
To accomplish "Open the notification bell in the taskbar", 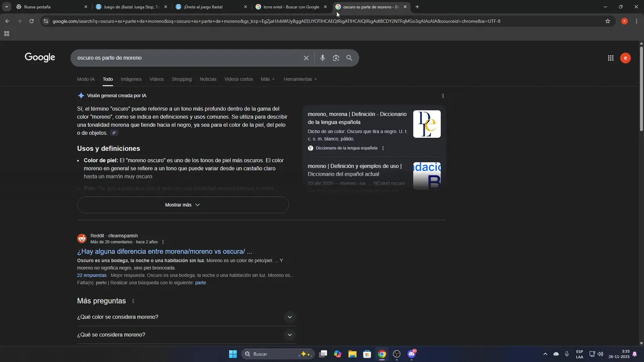I will (635, 354).
